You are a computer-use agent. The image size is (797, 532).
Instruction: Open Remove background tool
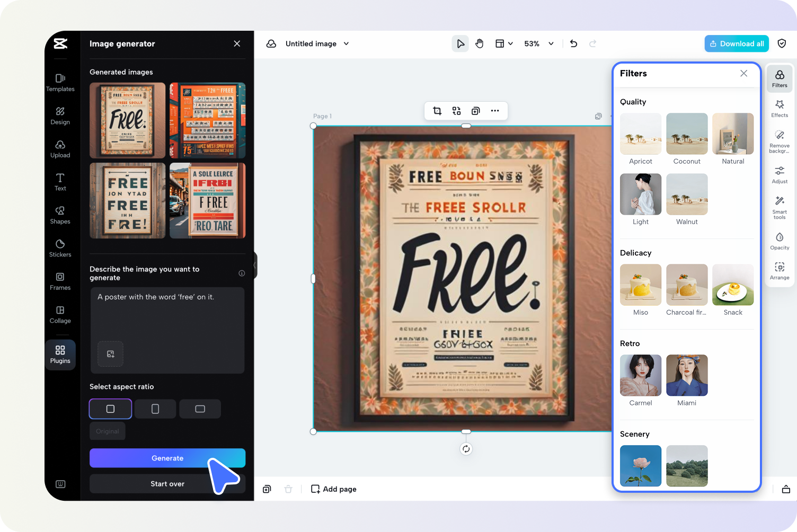point(780,141)
